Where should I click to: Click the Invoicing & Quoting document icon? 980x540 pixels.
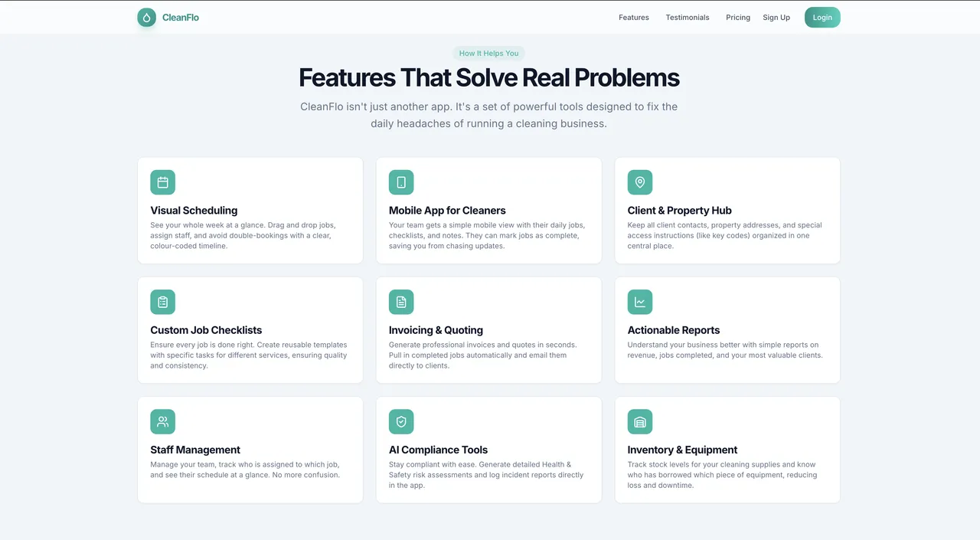point(401,302)
